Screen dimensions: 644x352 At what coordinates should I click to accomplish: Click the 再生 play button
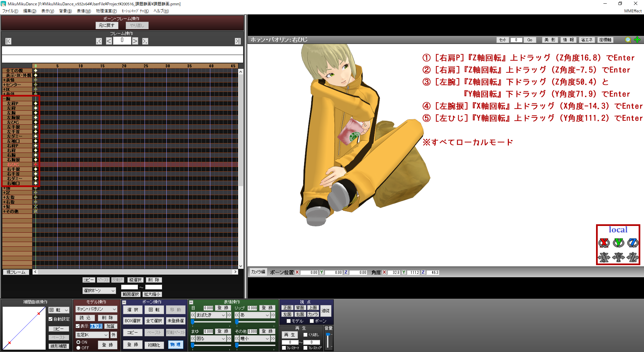(289, 335)
